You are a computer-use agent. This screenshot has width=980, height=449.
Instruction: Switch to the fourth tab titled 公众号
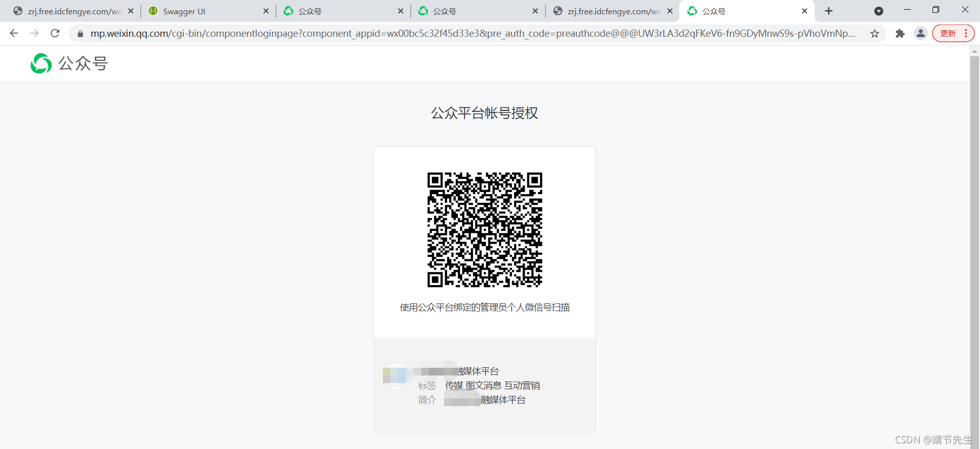coord(478,11)
